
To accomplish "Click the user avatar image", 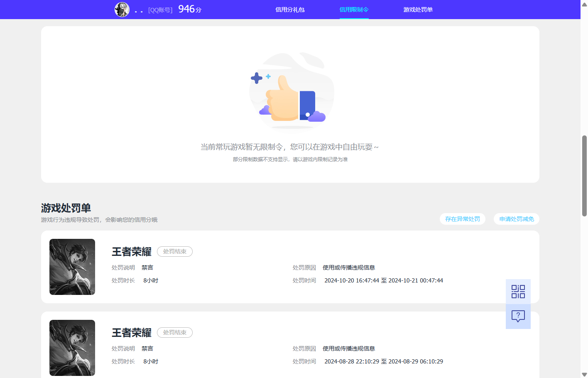I will [x=122, y=9].
